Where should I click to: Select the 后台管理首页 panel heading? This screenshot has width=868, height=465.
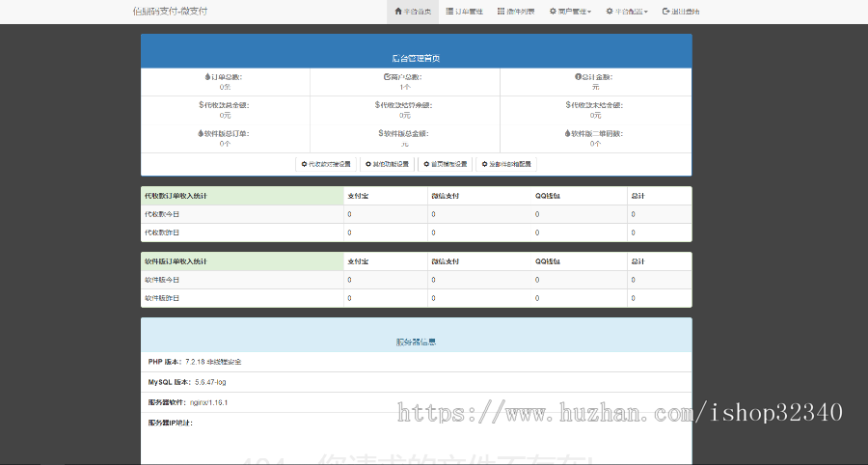click(x=417, y=58)
